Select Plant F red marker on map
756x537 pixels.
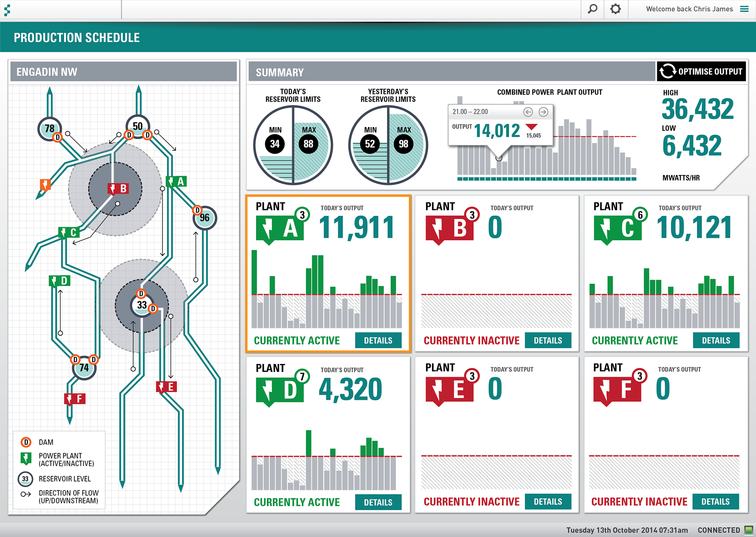pos(75,399)
